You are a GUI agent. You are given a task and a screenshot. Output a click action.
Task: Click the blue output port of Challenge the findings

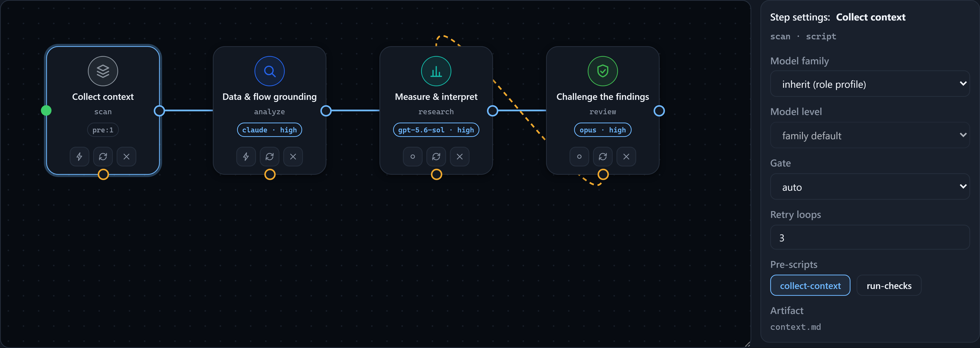pyautogui.click(x=659, y=111)
